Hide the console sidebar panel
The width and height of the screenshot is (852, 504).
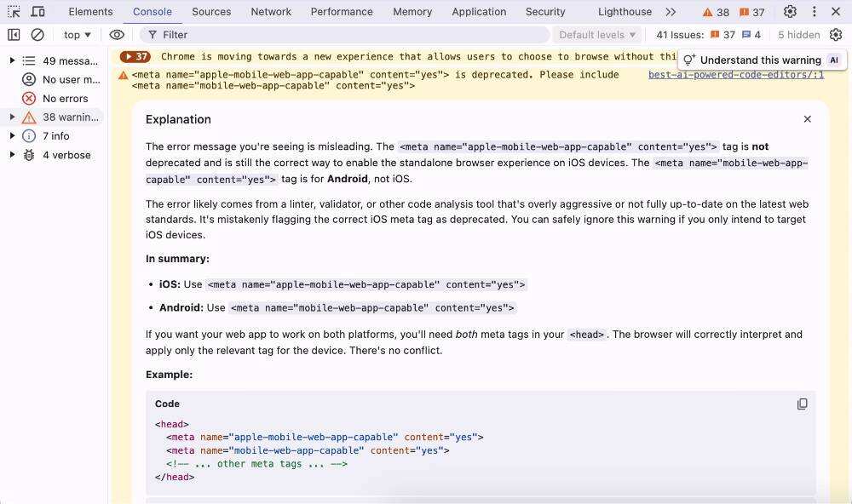pos(14,35)
